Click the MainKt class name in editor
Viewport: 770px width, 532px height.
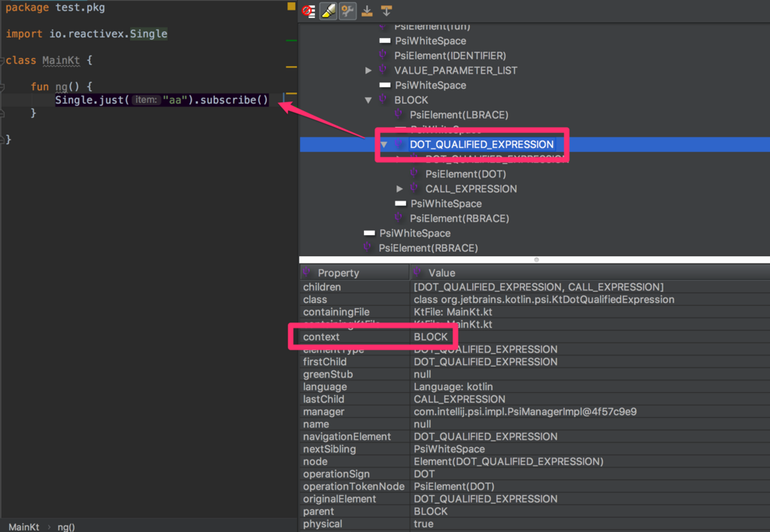(x=61, y=60)
